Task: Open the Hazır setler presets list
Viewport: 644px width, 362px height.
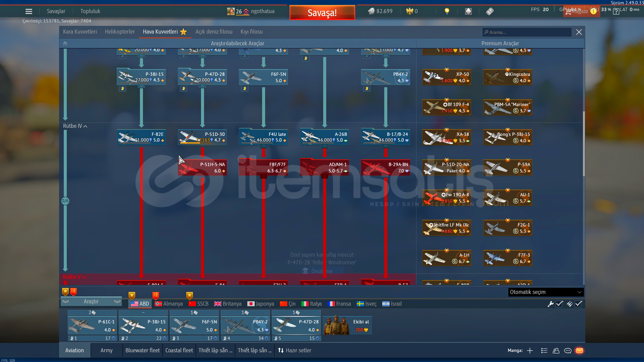Action: coord(295,351)
